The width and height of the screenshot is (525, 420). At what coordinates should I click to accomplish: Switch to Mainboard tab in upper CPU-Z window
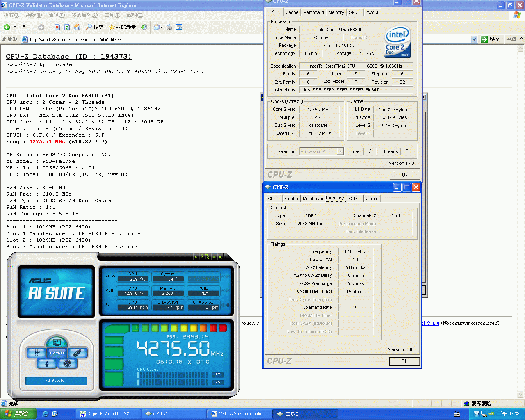313,12
